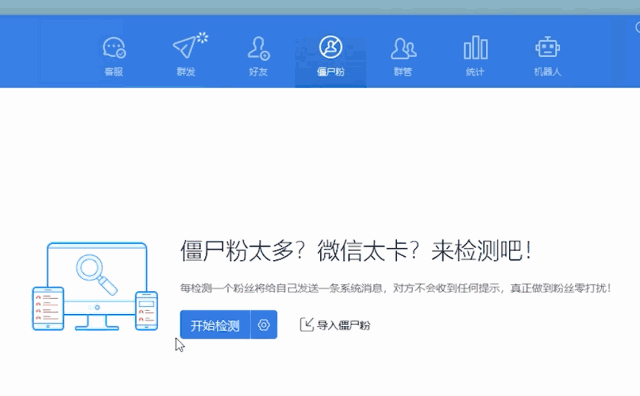The width and height of the screenshot is (640, 396).
Task: Open the 机器人 robot tab
Action: (547, 56)
